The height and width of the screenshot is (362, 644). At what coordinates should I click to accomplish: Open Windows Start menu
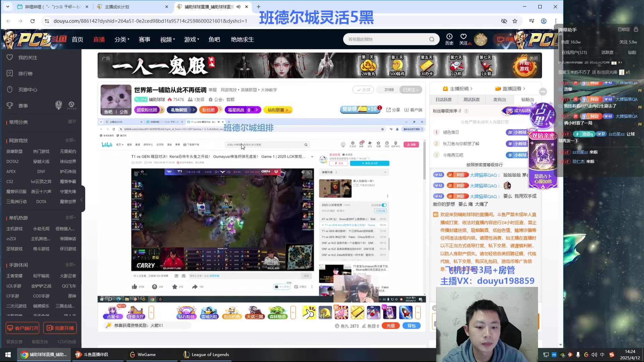[8, 355]
